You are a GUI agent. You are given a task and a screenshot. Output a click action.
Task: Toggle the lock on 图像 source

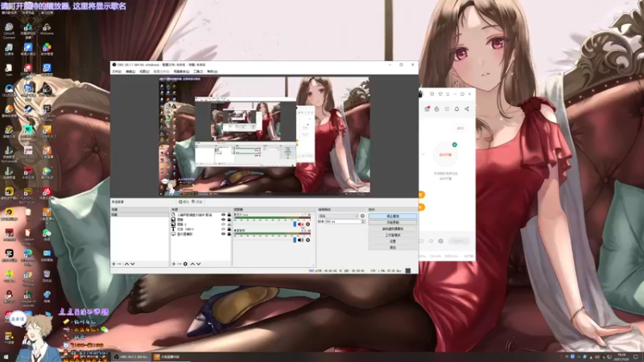point(229,220)
